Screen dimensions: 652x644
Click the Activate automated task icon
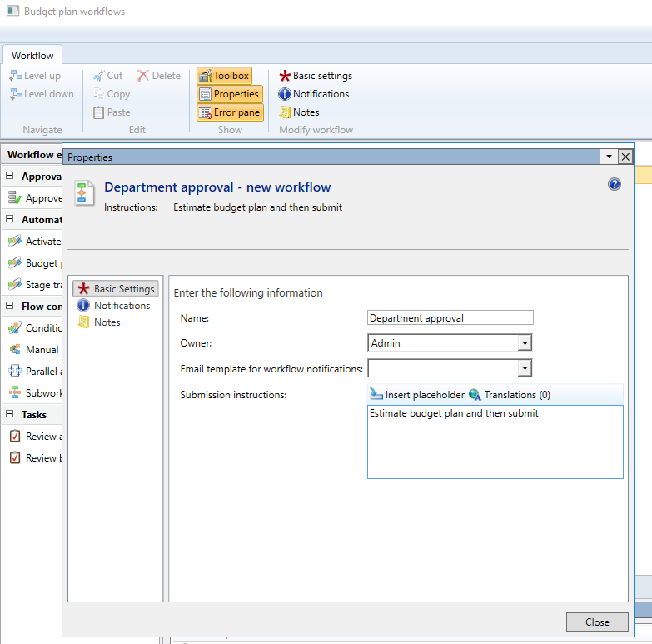(14, 242)
